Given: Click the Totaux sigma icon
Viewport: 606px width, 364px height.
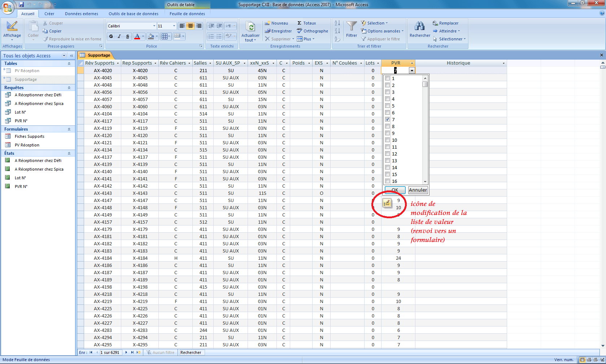Looking at the screenshot, I should pyautogui.click(x=300, y=23).
